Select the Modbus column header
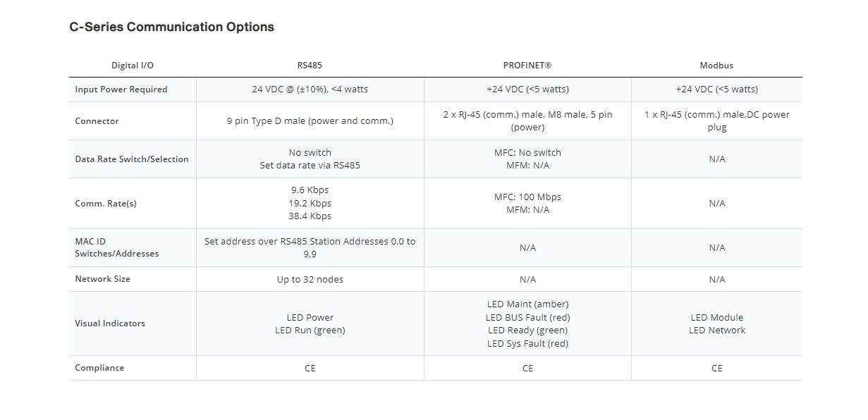The width and height of the screenshot is (868, 420). (x=716, y=66)
